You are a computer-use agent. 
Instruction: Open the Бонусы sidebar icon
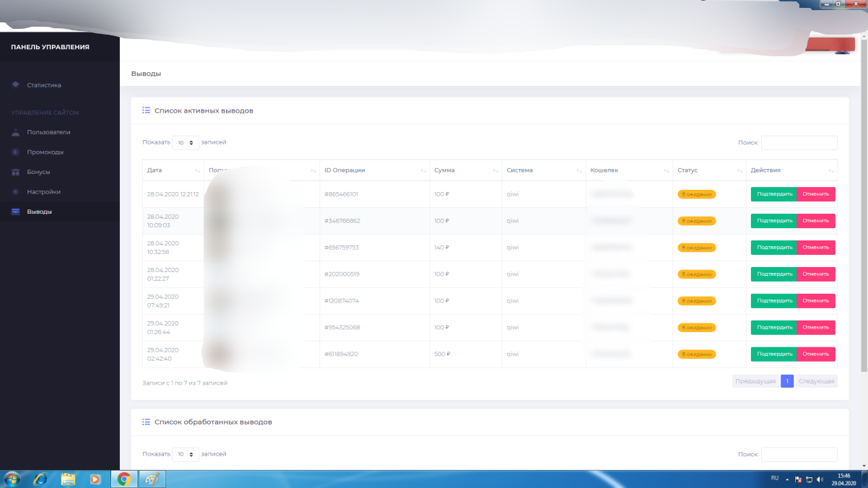point(16,172)
